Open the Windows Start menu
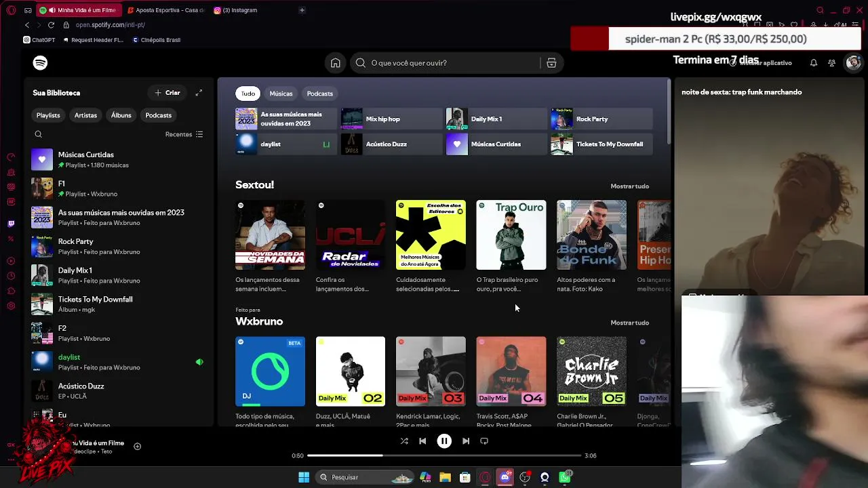The image size is (868, 488). [x=304, y=477]
